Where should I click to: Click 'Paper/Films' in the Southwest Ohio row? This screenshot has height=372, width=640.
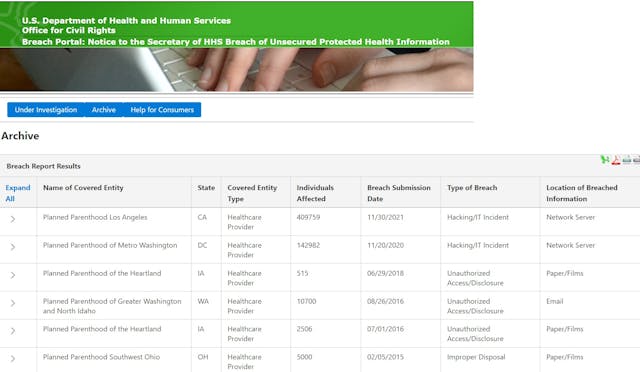[565, 357]
